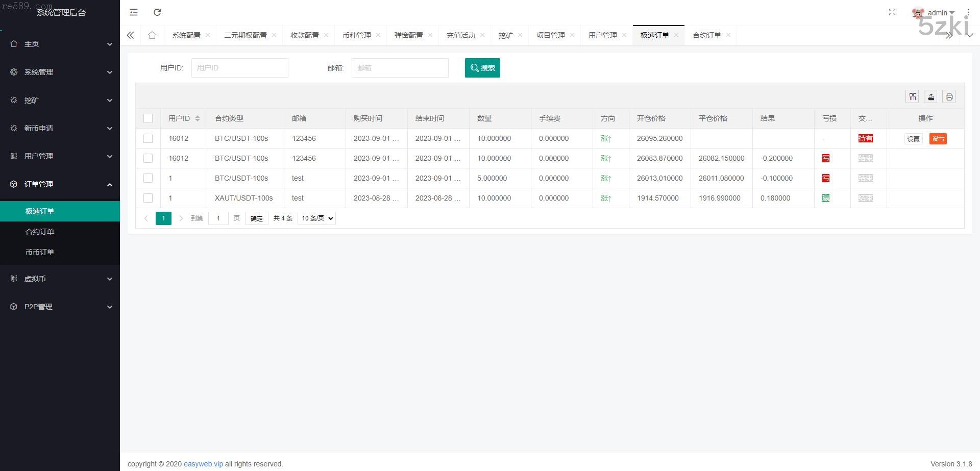Expand the 用户管理 sidebar menu

pos(60,156)
